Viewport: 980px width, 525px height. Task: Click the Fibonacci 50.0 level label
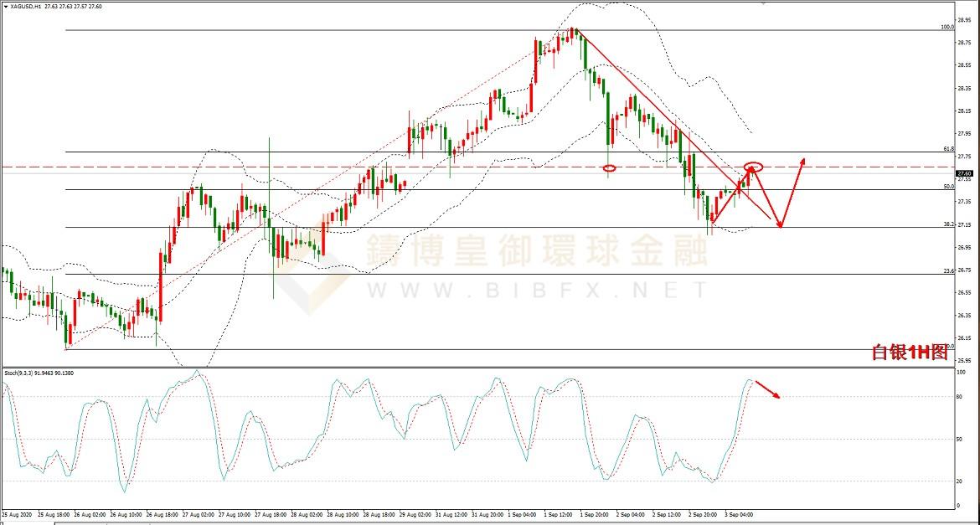pos(948,187)
